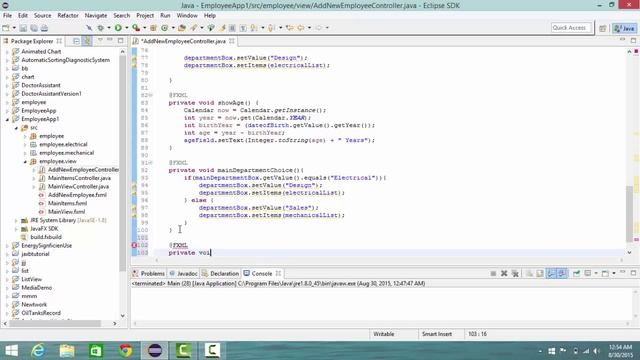Open the Open Console dropdown arrow
Viewport: 640px width, 360px height.
tap(613, 273)
